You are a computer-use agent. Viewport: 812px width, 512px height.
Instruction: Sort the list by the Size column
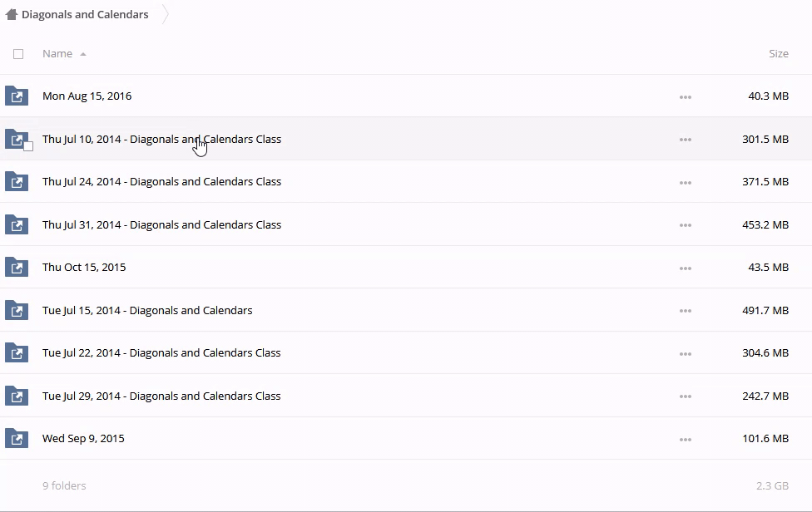(778, 54)
